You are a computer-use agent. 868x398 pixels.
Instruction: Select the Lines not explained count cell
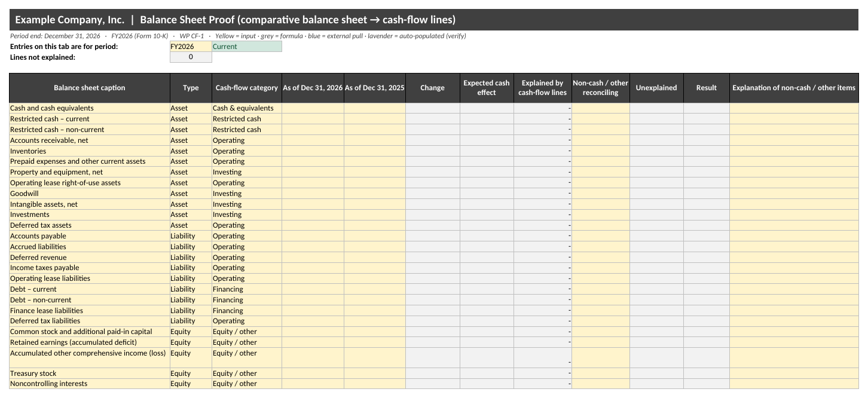tap(191, 57)
